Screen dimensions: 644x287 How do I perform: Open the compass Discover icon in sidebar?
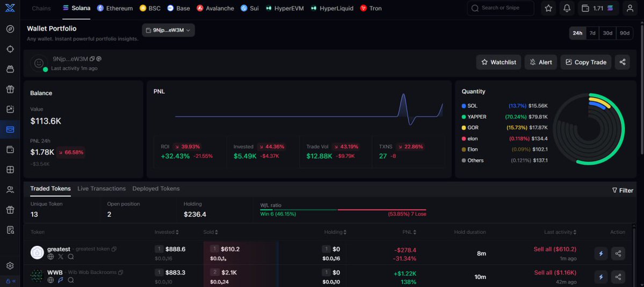[10, 29]
